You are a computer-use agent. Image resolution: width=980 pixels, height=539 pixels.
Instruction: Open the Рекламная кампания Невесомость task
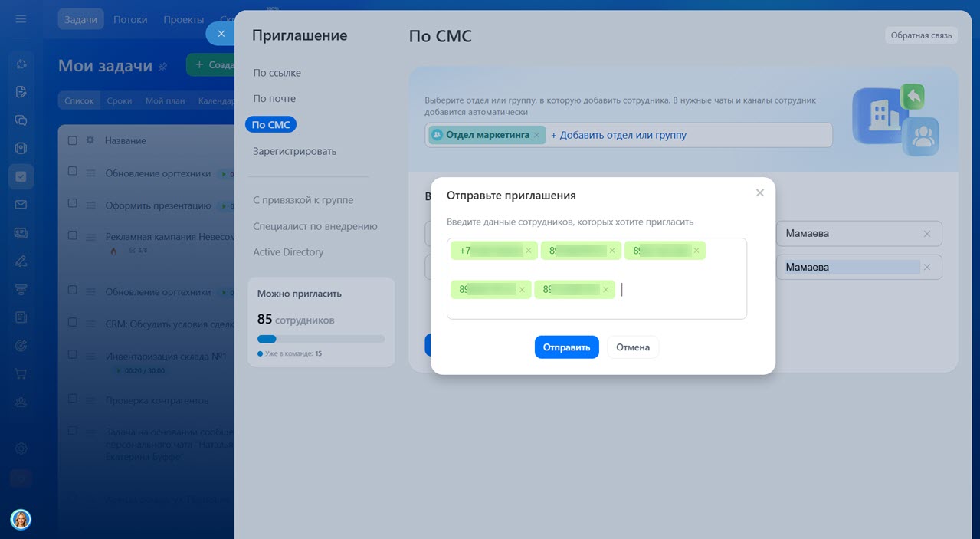(x=169, y=237)
